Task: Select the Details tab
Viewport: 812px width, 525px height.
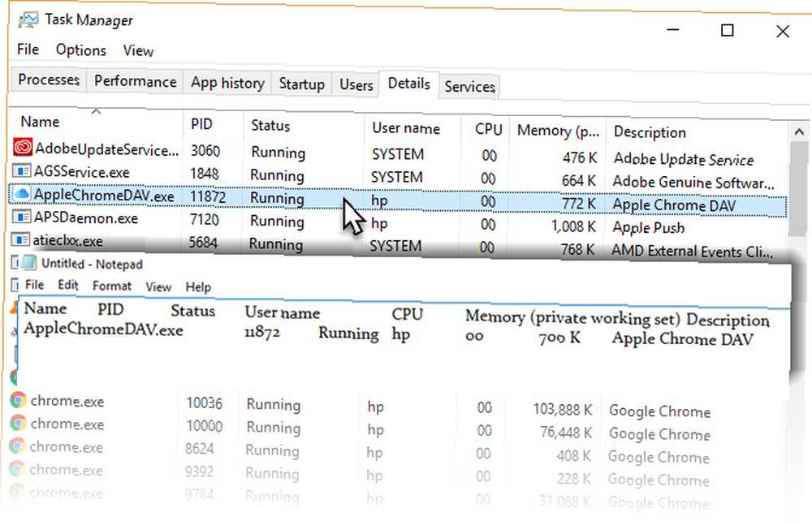Action: tap(408, 84)
